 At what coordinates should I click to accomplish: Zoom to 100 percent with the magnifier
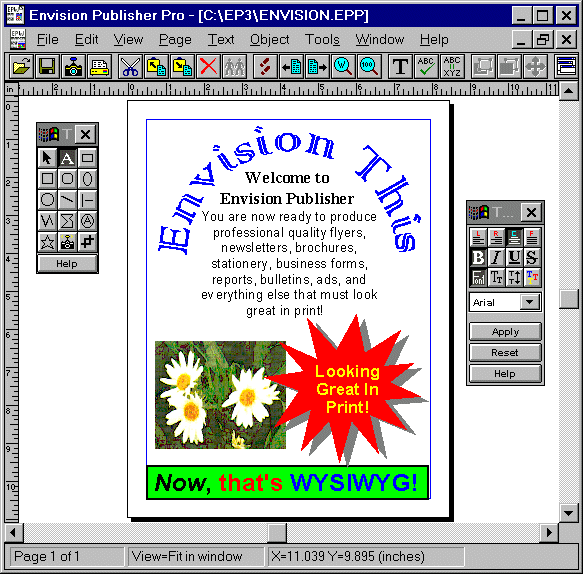(x=369, y=67)
